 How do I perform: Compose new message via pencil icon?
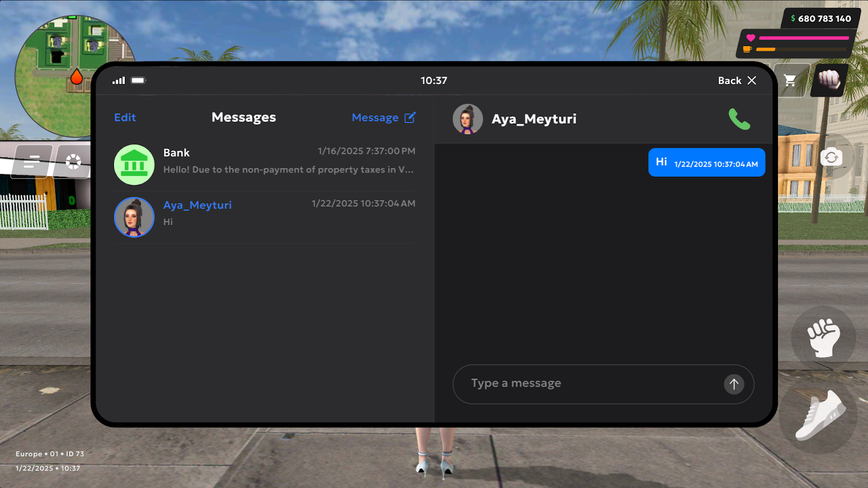pos(410,117)
